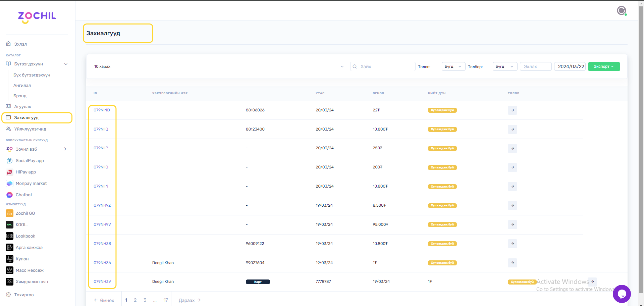The width and height of the screenshot is (644, 306).
Task: Click the user profile avatar icon
Action: pyautogui.click(x=622, y=11)
